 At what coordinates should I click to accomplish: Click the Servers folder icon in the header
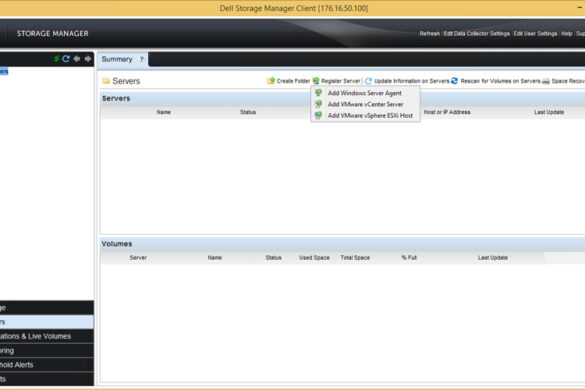[106, 81]
